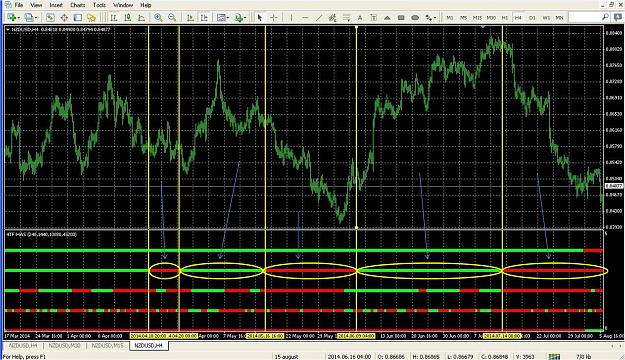
Task: Switch chart to M15 timeframe
Action: coord(477,18)
